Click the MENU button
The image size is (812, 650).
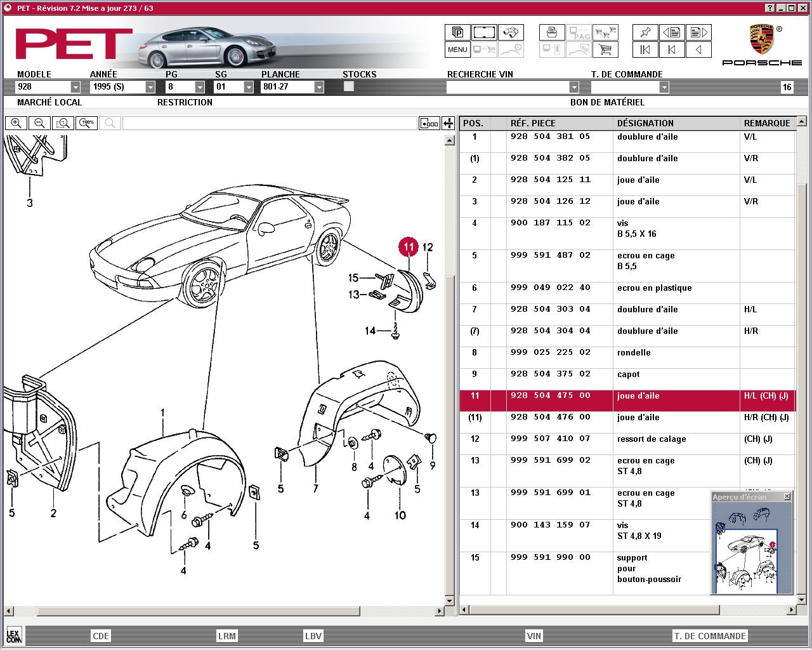(457, 49)
